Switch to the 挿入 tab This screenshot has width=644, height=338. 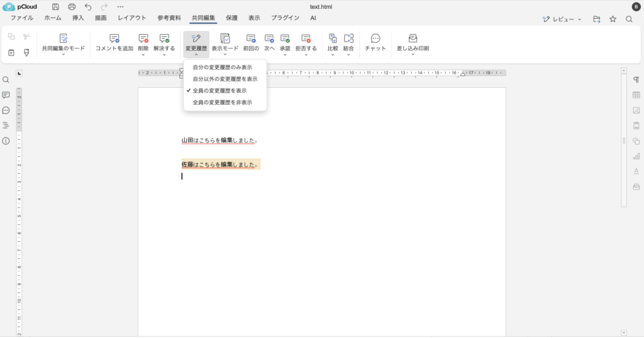78,18
